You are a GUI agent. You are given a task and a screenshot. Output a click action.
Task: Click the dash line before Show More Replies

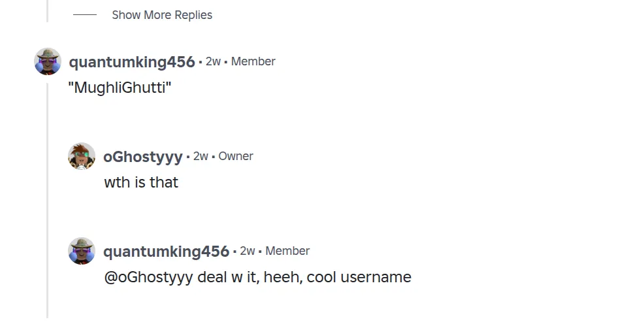[85, 15]
